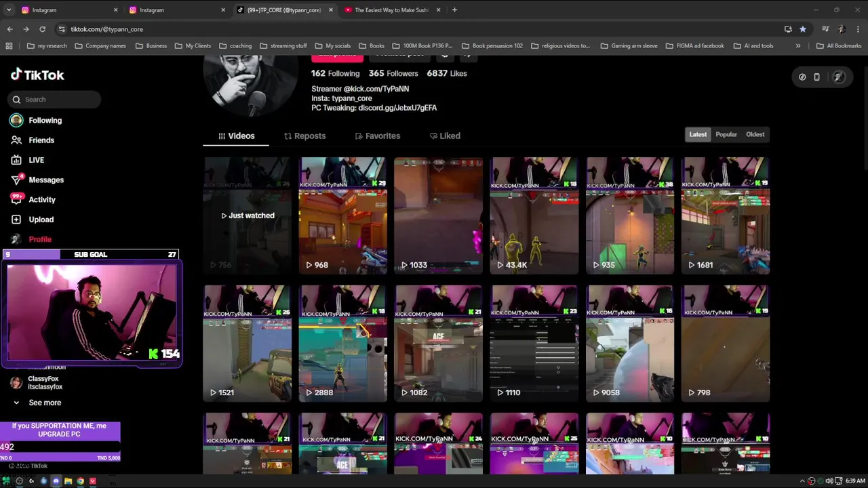Open the my research bookmark folder
The width and height of the screenshot is (868, 488).
click(47, 46)
